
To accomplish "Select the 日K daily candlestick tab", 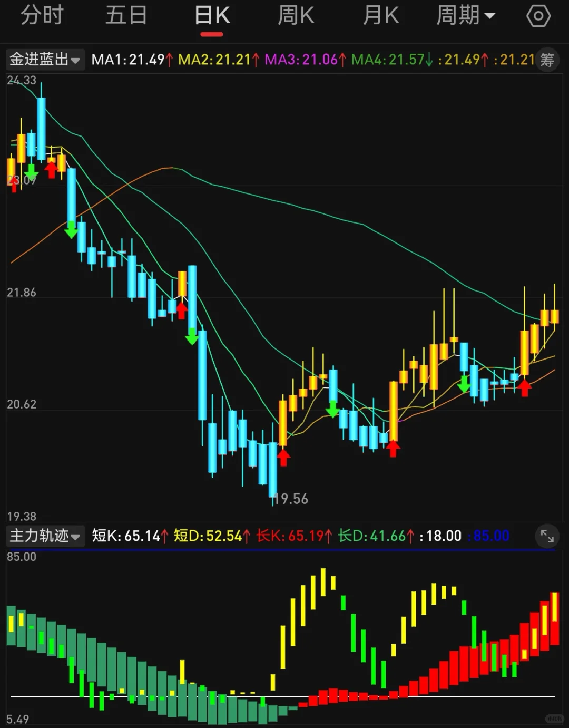I will pyautogui.click(x=212, y=15).
